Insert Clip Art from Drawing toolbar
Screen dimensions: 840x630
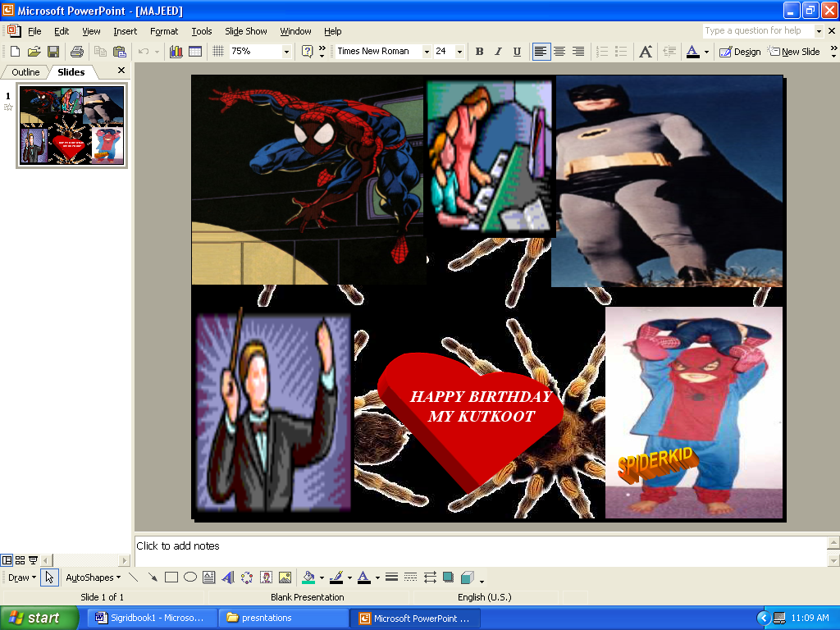266,577
